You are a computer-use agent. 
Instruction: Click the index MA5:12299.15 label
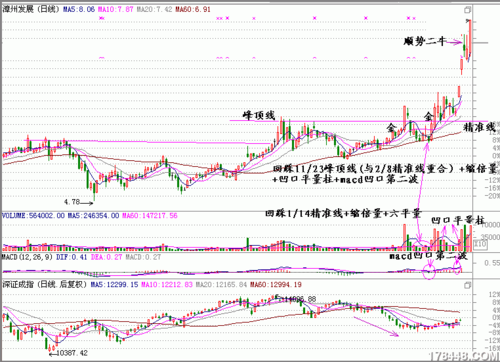point(114,285)
